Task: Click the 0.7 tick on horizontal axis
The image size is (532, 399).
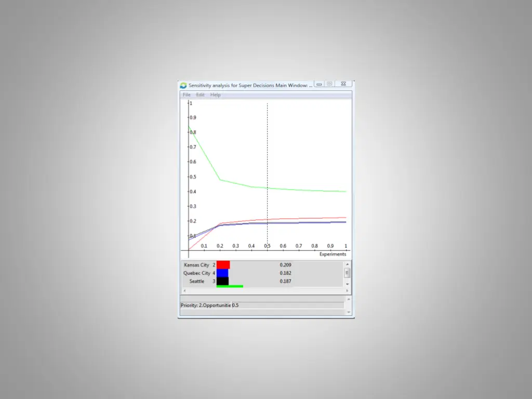Action: click(x=299, y=246)
